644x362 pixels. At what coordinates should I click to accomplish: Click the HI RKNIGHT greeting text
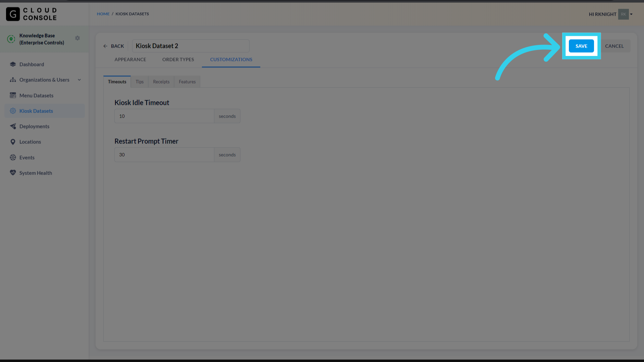click(x=602, y=14)
